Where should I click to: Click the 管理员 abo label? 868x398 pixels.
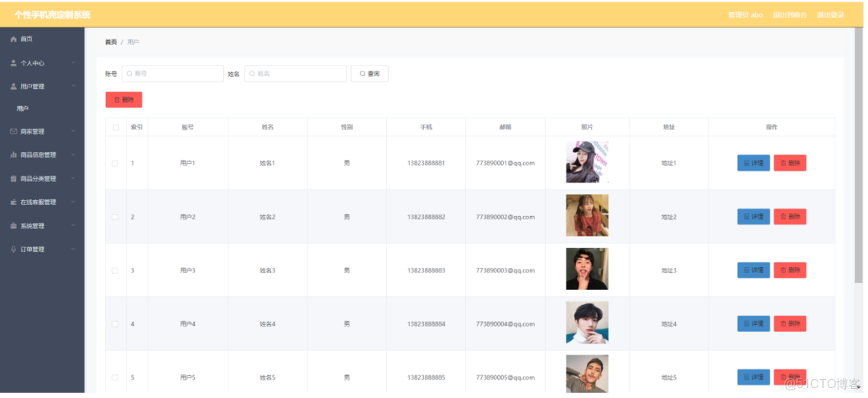tap(745, 15)
